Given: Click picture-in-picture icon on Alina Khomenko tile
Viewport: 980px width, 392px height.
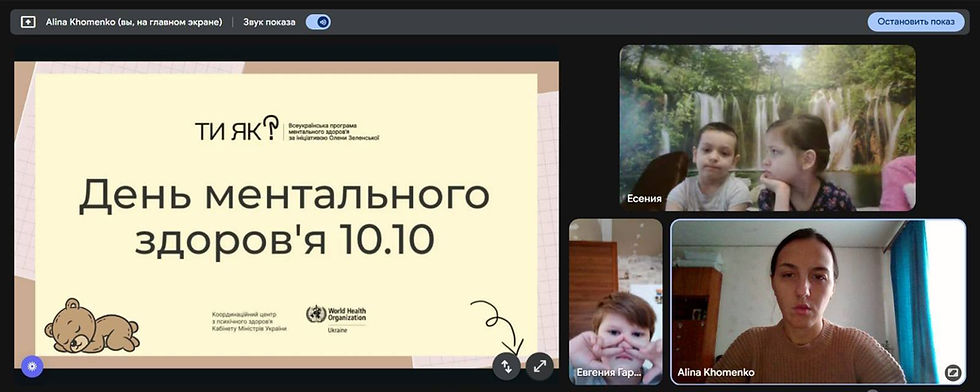Looking at the screenshot, I should pos(952,372).
